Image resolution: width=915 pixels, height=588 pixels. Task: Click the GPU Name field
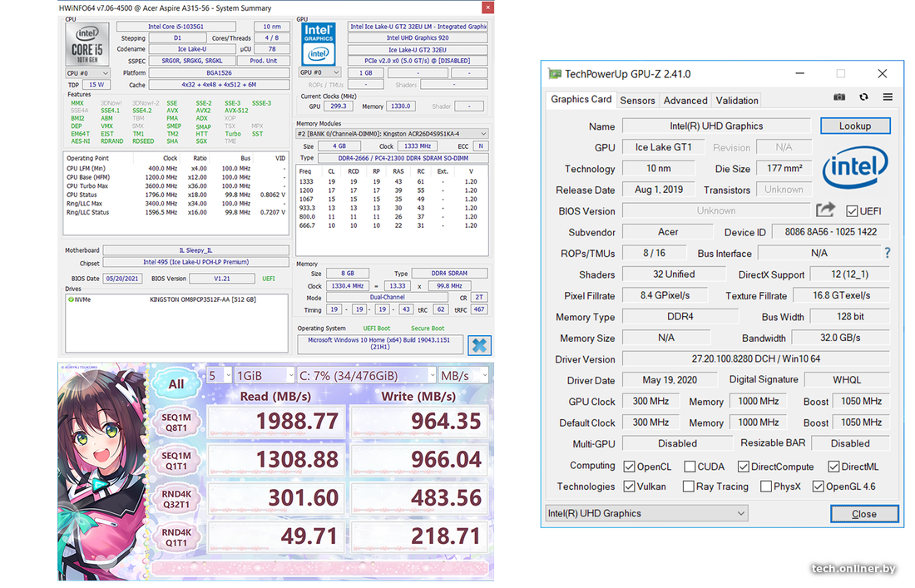(x=716, y=126)
